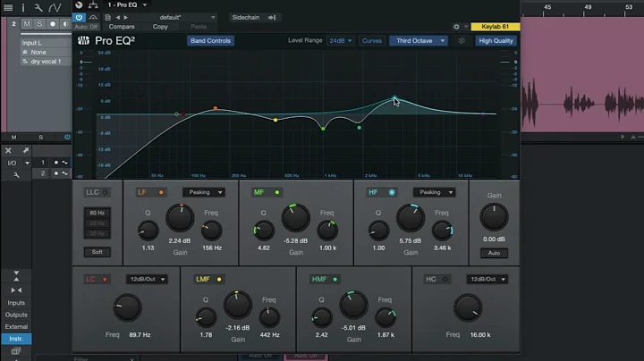The height and width of the screenshot is (361, 644).
Task: Enable the Sidechain button
Action: tap(246, 17)
